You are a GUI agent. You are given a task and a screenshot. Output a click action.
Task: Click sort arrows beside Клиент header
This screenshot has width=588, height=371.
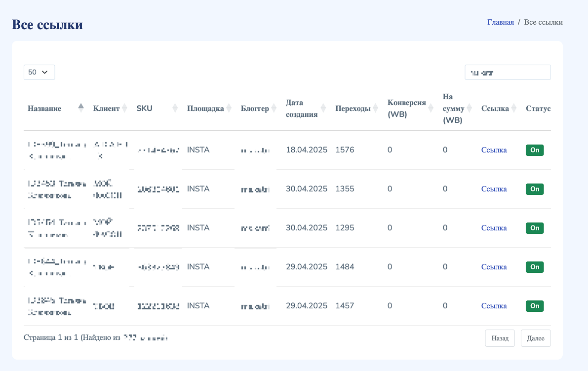pos(124,109)
